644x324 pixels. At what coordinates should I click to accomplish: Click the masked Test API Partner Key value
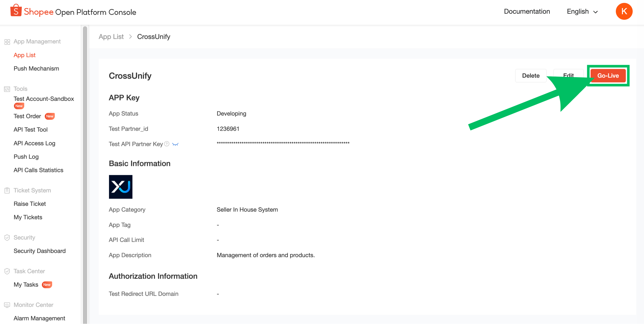pos(283,143)
